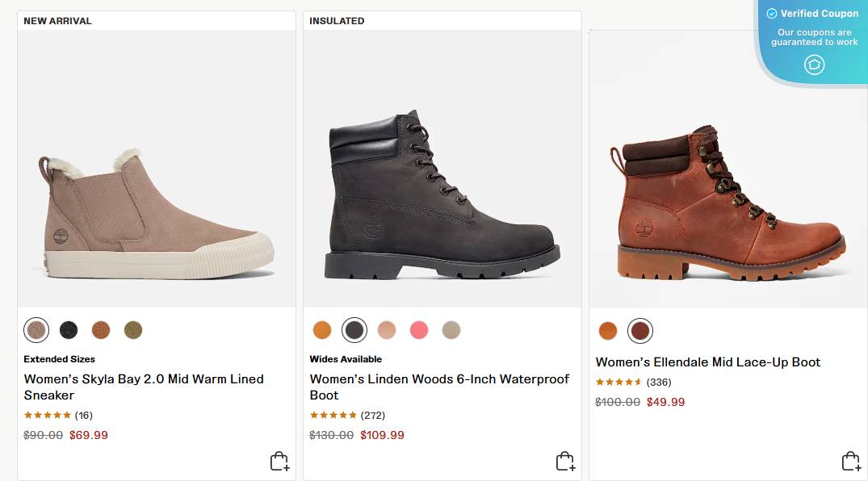Screen dimensions: 868x481
Task: Click the star rating beside (272) reviews
Action: tap(333, 415)
